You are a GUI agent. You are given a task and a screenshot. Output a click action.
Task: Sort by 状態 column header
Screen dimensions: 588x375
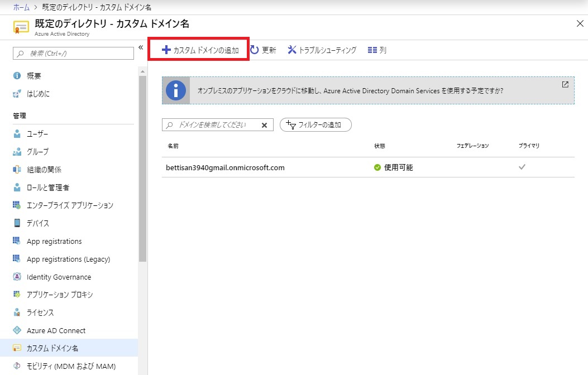click(x=380, y=146)
